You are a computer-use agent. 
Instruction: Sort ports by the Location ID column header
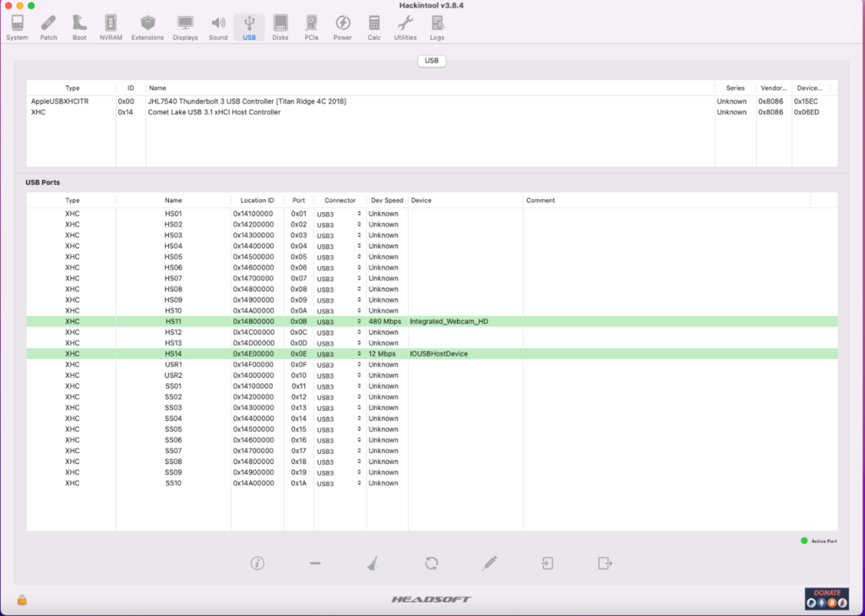click(257, 200)
